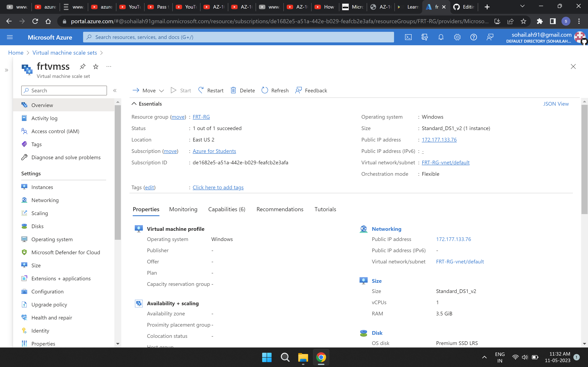Screen dimensions: 588x367
Task: Open the help and support icon
Action: [473, 37]
